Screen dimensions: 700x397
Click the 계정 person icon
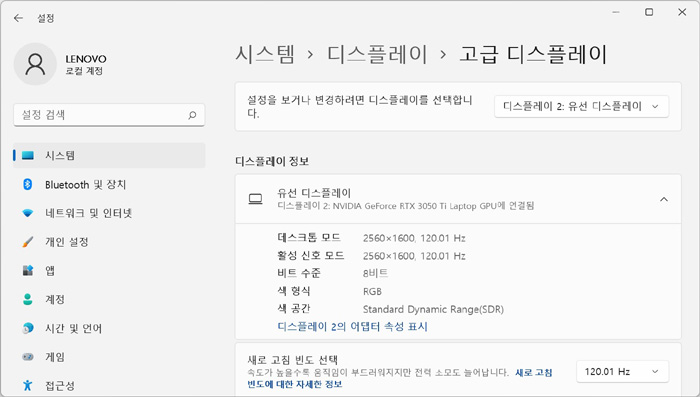click(x=28, y=299)
